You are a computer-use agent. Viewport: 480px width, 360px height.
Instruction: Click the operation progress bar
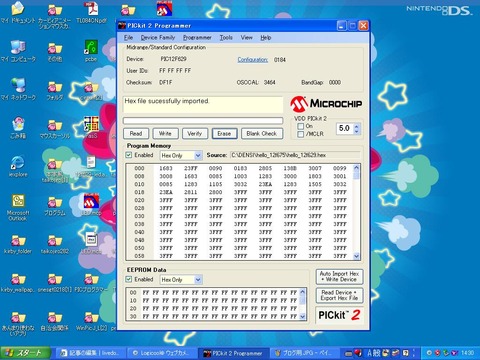[x=203, y=120]
